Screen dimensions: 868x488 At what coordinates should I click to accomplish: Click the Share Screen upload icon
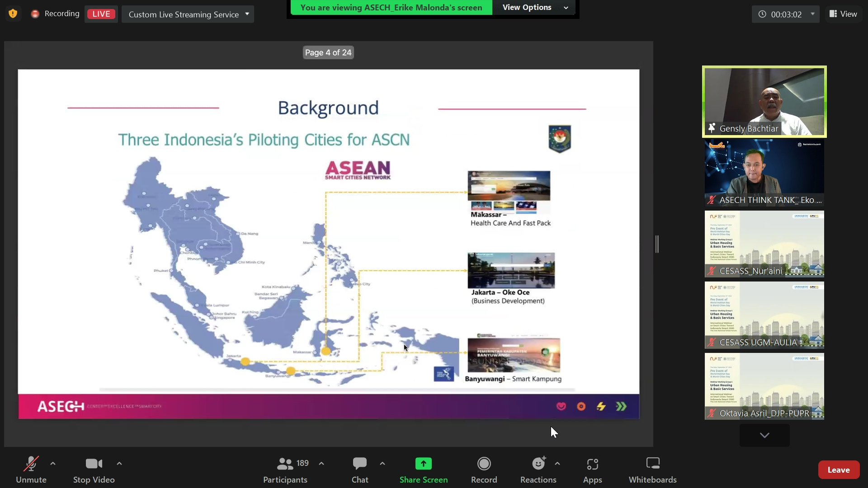(423, 464)
